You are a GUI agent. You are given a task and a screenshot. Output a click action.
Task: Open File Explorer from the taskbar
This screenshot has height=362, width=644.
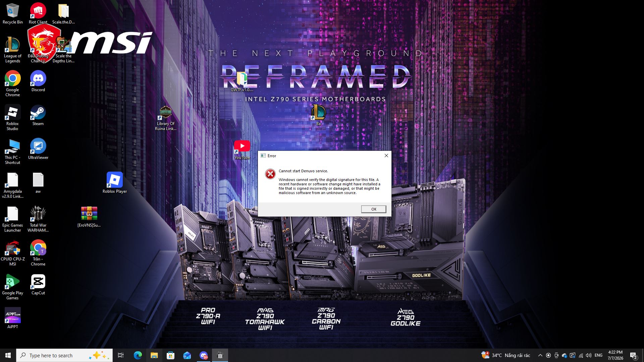coord(154,355)
